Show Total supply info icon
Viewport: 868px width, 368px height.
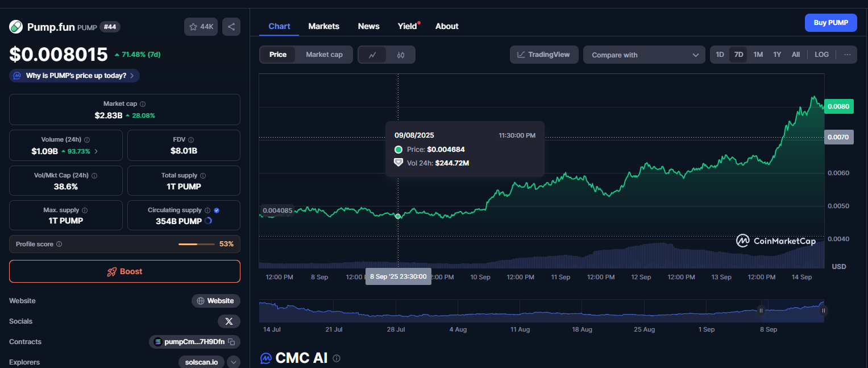203,176
